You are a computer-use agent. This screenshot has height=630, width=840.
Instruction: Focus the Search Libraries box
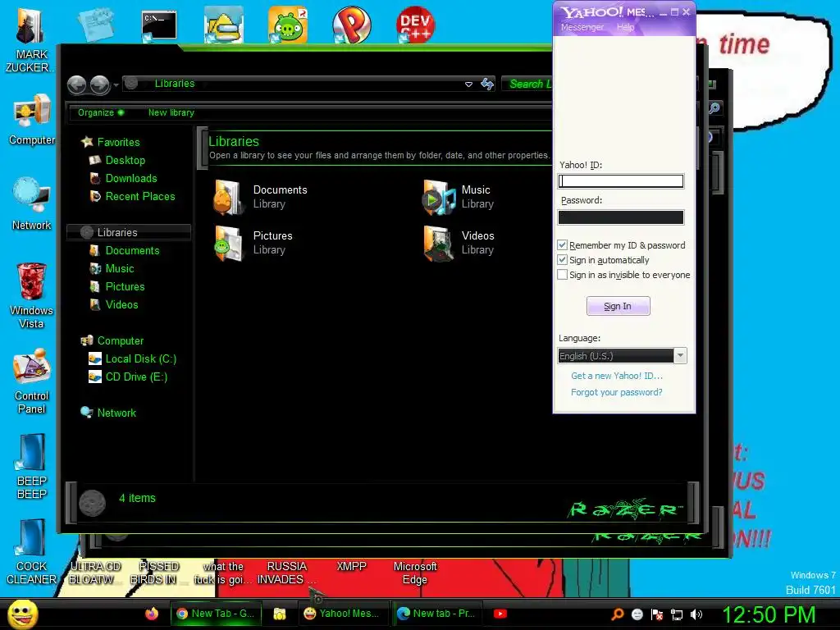[529, 84]
